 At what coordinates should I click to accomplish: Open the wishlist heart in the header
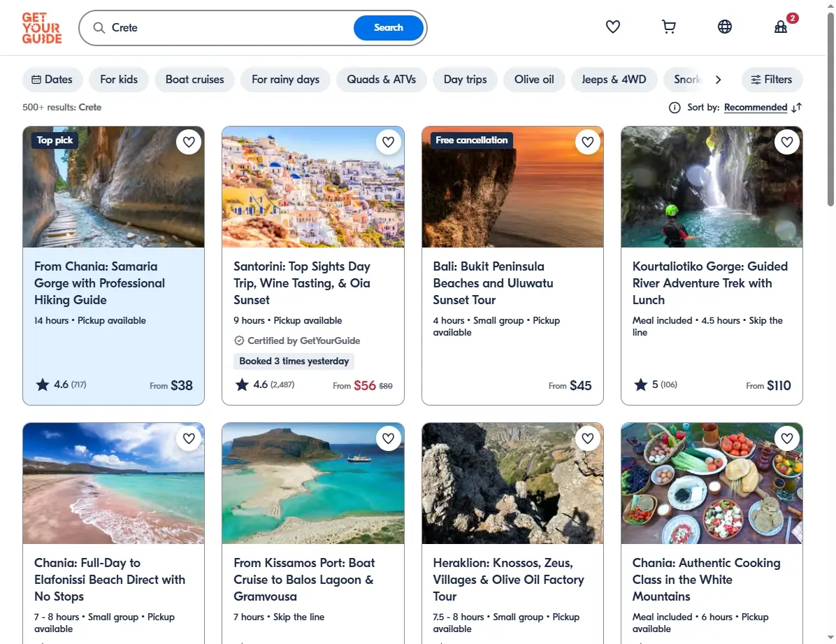612,27
